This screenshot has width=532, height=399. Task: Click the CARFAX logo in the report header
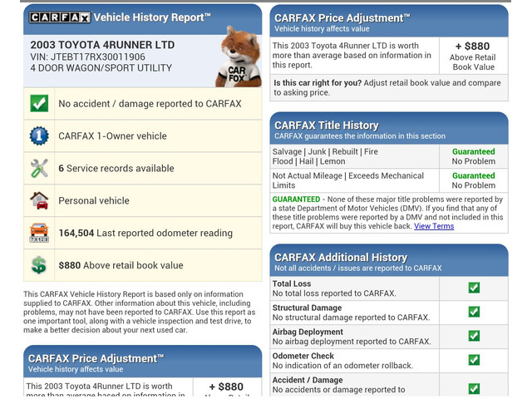(60, 17)
